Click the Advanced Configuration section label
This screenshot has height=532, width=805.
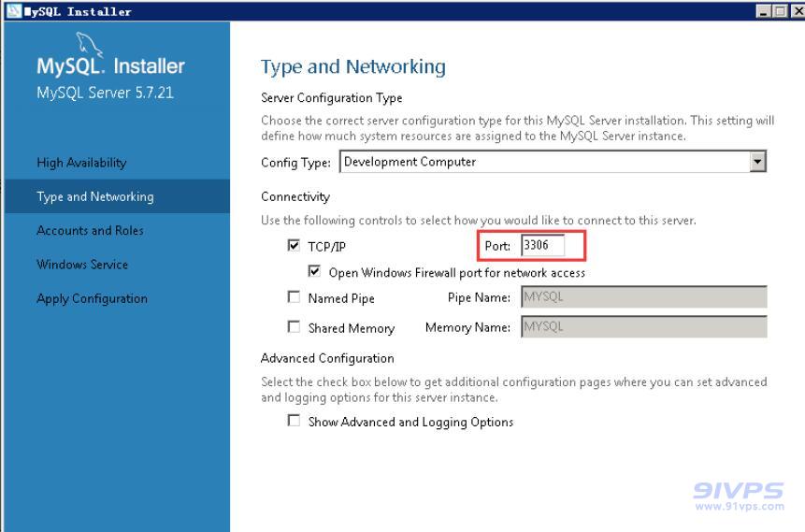click(327, 358)
